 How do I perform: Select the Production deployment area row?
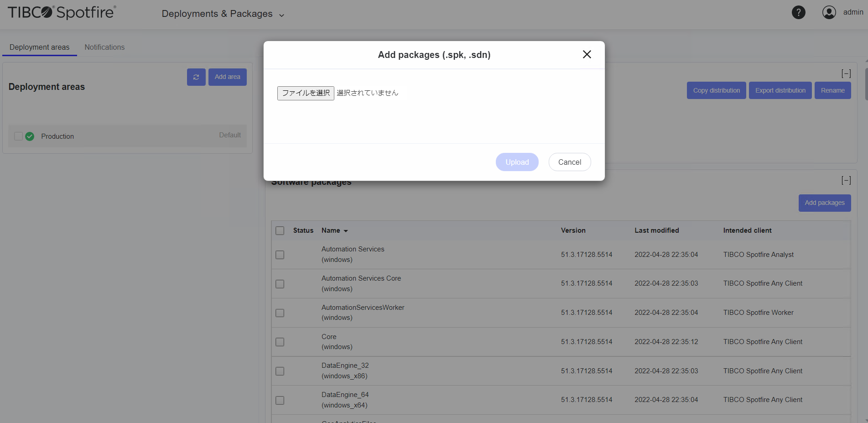pyautogui.click(x=127, y=136)
